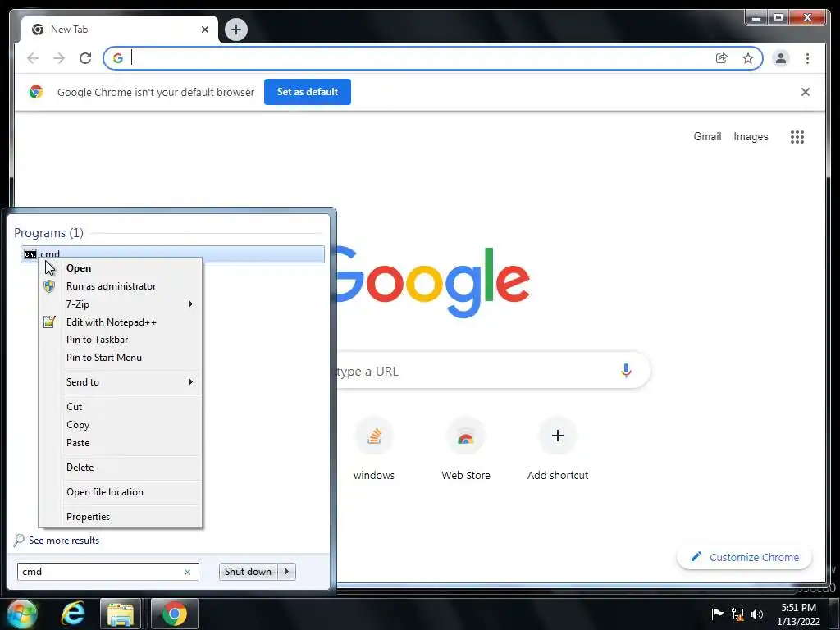Open the Gmail link
840x630 pixels.
click(707, 137)
